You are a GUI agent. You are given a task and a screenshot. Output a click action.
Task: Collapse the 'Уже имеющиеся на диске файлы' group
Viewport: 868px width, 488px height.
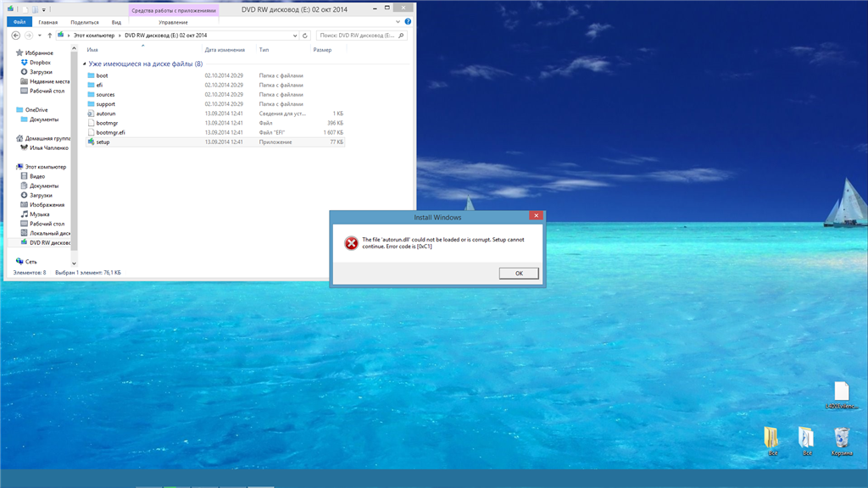[x=85, y=64]
